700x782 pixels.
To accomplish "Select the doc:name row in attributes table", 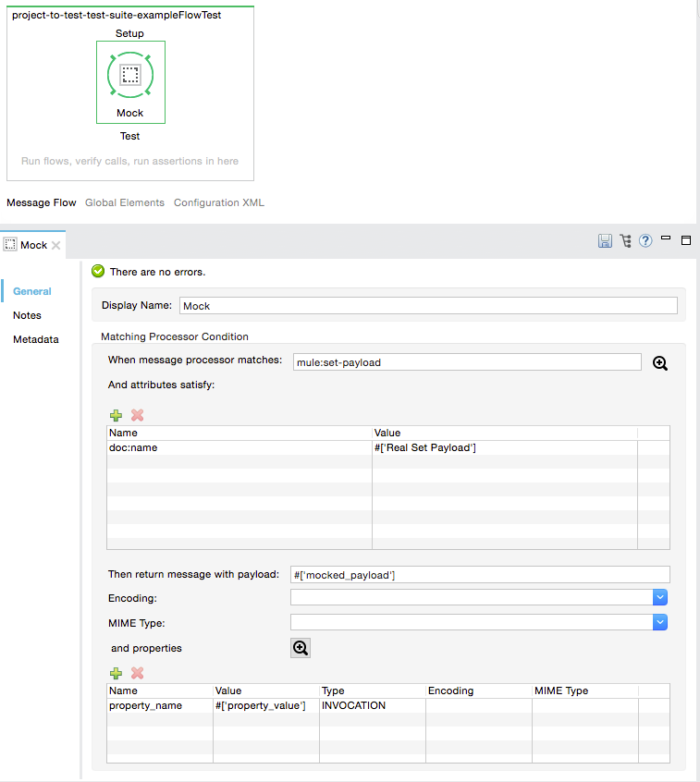I will pyautogui.click(x=239, y=447).
